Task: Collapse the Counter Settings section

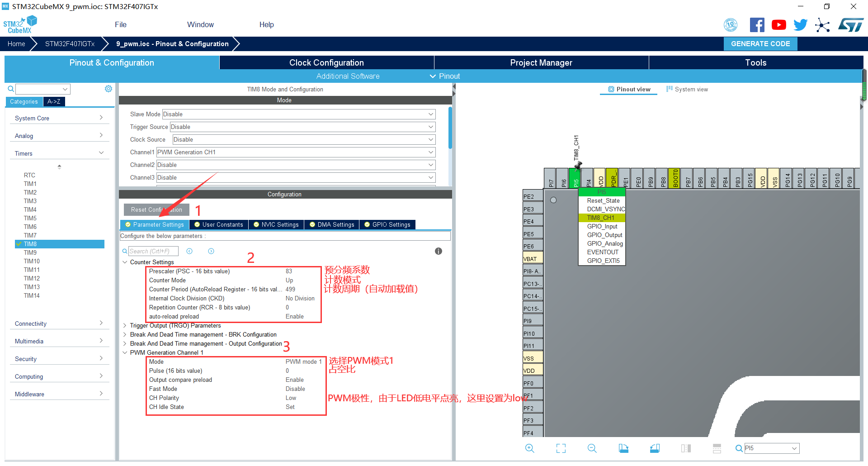Action: 125,262
